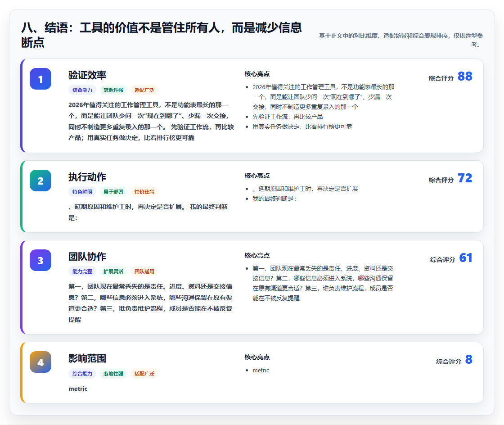This screenshot has height=425, width=504.
Task: Click the score value 8
Action: 469,359
